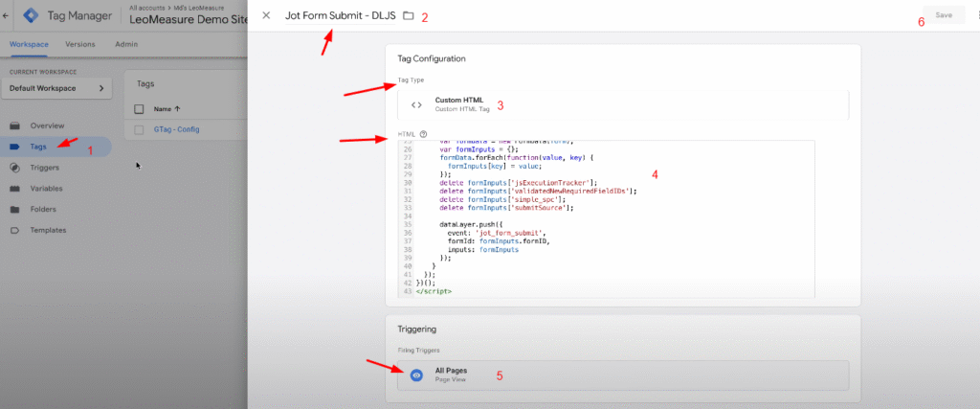Viewport: 980px width, 409px height.
Task: Click the Overview briefcase icon
Action: [15, 125]
